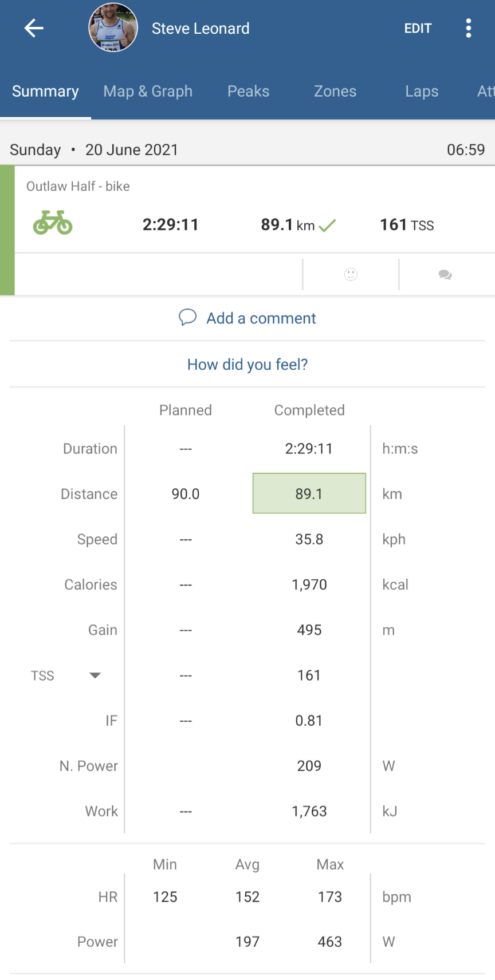
Task: Expand the TSS dropdown arrow
Action: (x=95, y=675)
